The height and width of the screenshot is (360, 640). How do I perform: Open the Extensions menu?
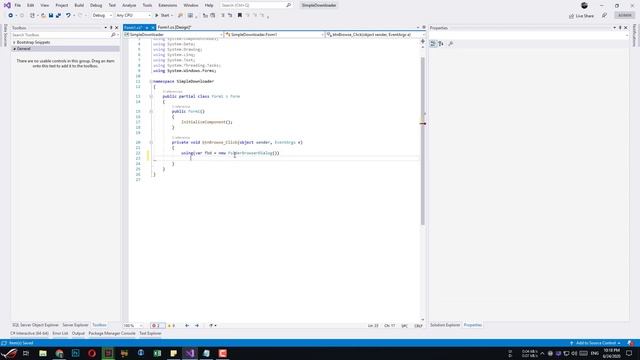(x=168, y=5)
